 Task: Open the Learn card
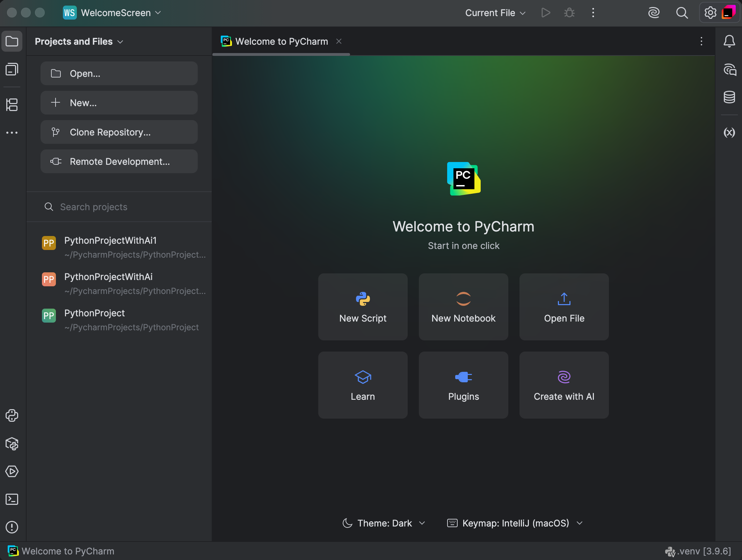tap(363, 385)
